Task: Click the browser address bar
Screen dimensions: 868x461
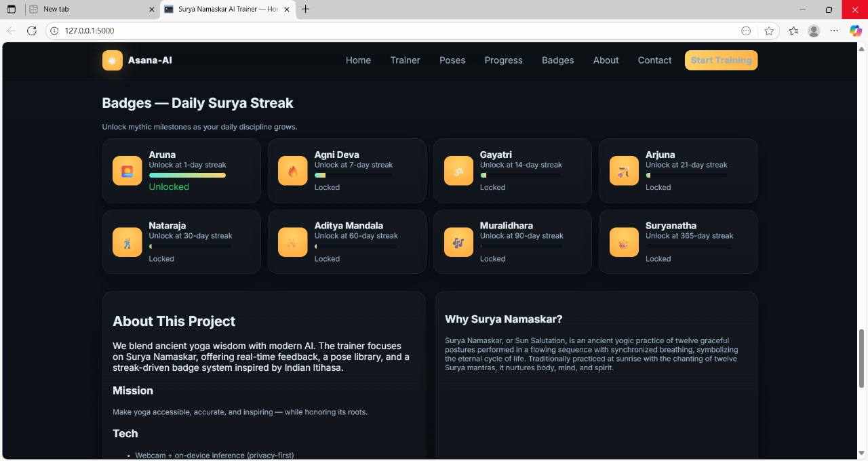Action: point(400,31)
